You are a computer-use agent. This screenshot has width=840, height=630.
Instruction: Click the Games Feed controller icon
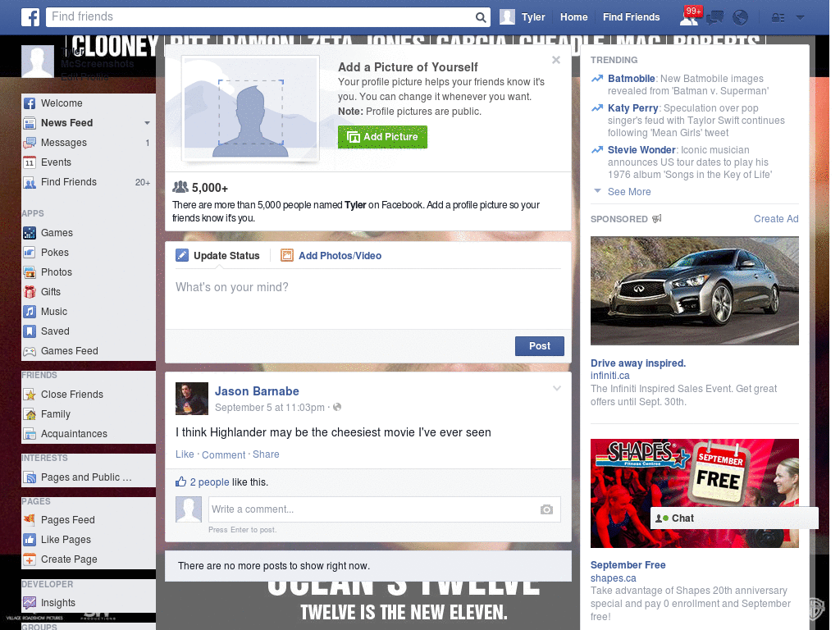pos(30,351)
